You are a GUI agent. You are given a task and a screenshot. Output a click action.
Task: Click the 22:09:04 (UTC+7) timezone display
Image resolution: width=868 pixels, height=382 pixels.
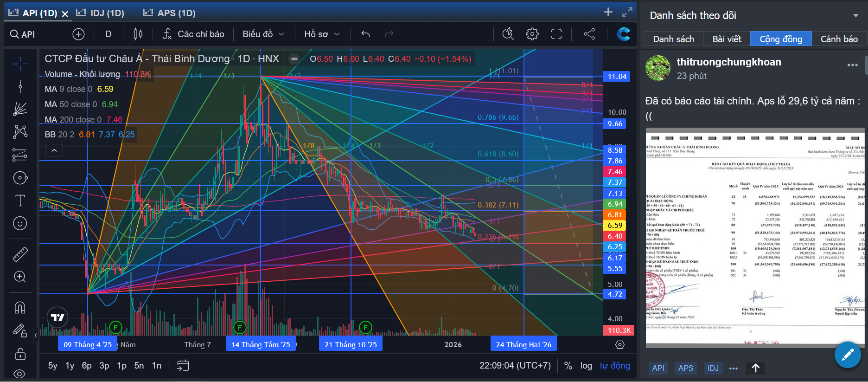(x=515, y=365)
